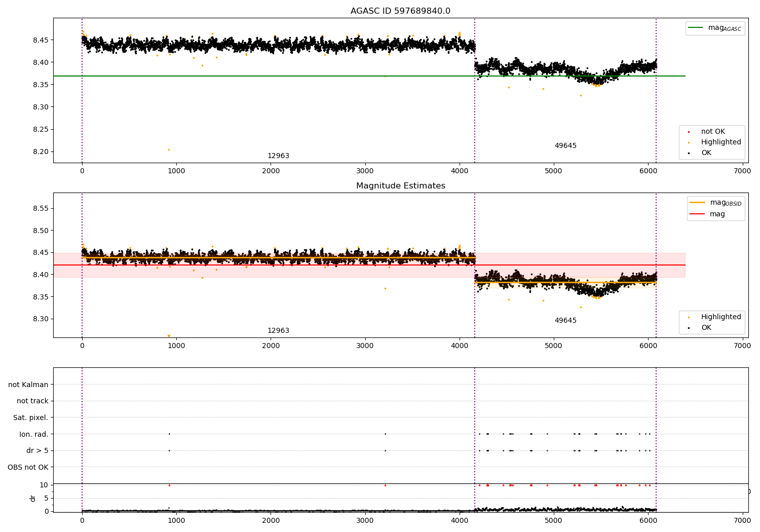Click the 'not Kalman' axis label

click(28, 385)
